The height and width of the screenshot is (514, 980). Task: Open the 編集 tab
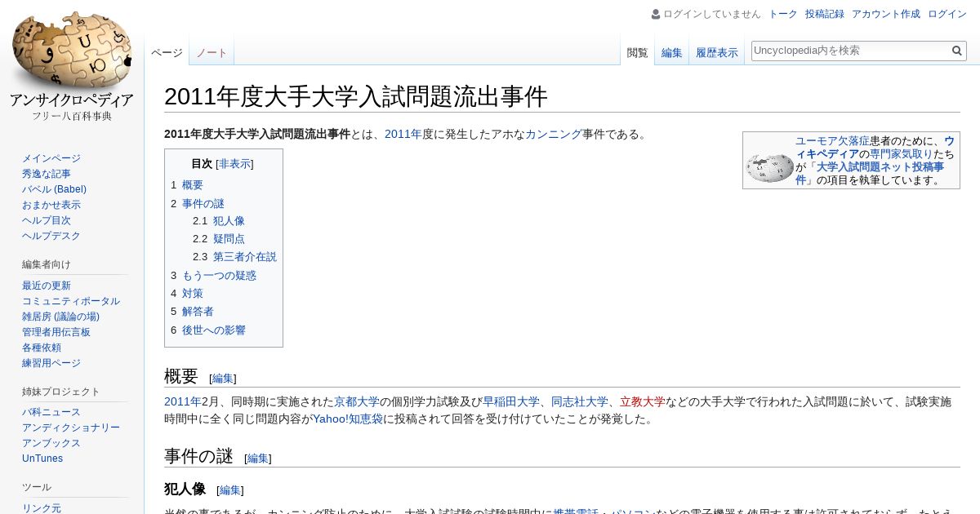671,52
